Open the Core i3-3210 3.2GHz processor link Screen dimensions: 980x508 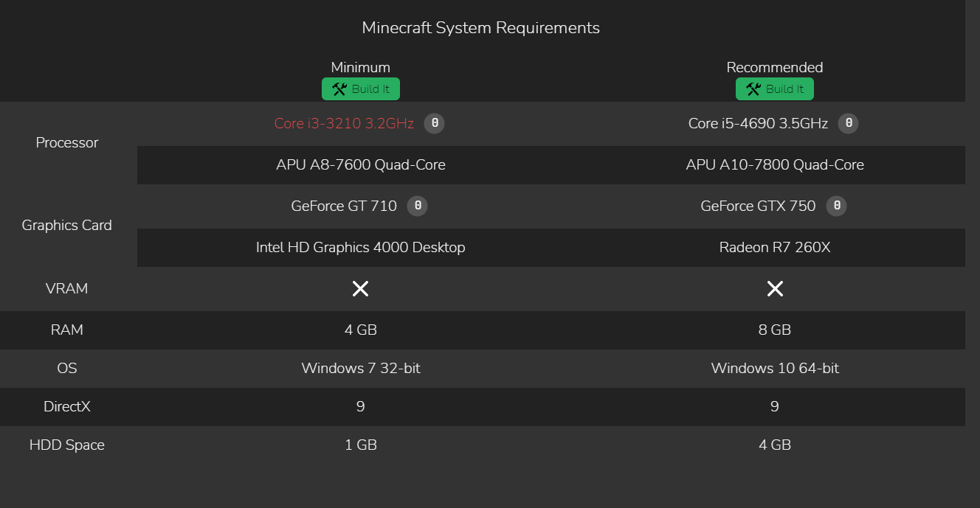pos(344,123)
